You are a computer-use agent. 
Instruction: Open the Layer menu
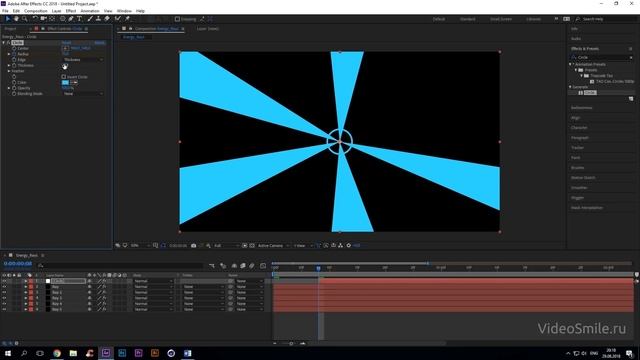[57, 11]
